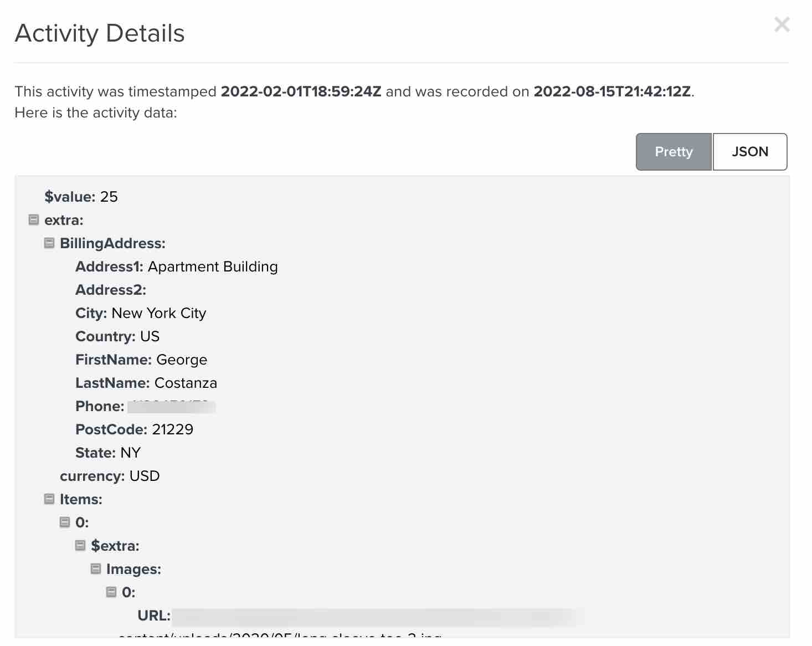Select the $value field showing 25
The height and width of the screenshot is (646, 812).
(x=81, y=196)
